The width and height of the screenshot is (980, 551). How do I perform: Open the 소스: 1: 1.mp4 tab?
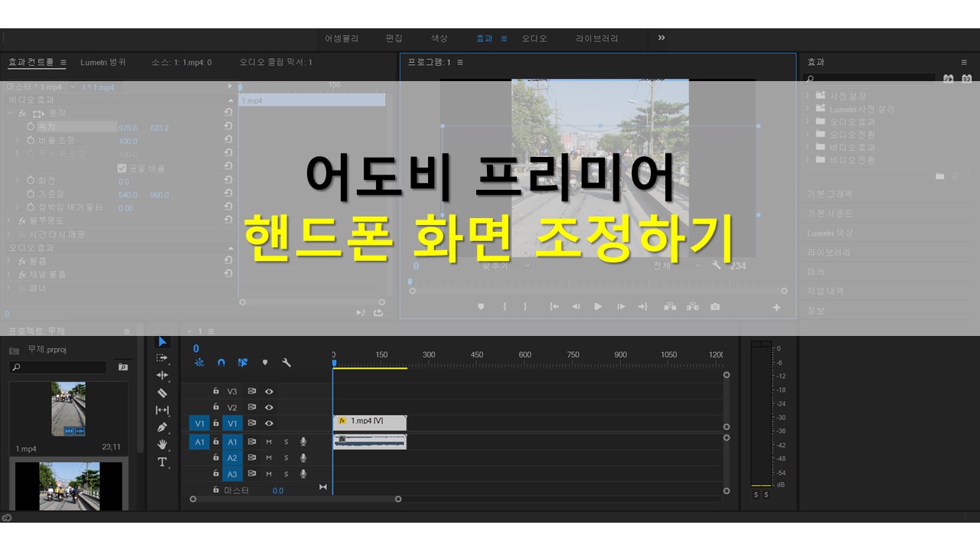pos(181,62)
